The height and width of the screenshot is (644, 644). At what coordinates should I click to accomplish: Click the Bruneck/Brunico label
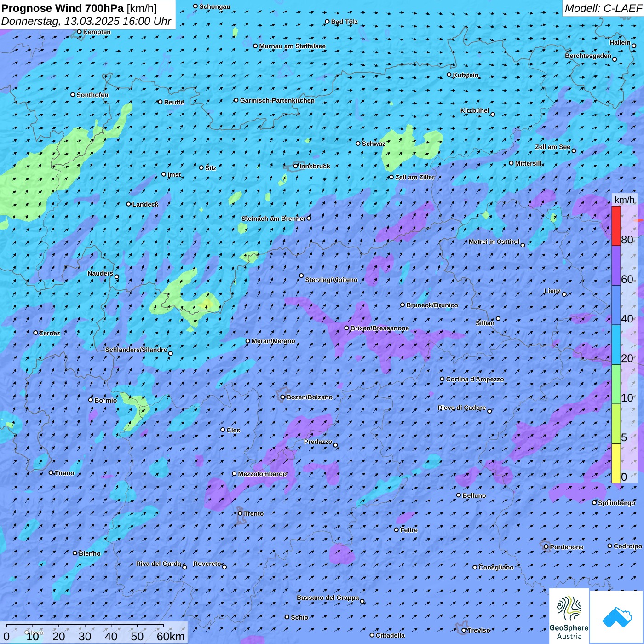432,305
